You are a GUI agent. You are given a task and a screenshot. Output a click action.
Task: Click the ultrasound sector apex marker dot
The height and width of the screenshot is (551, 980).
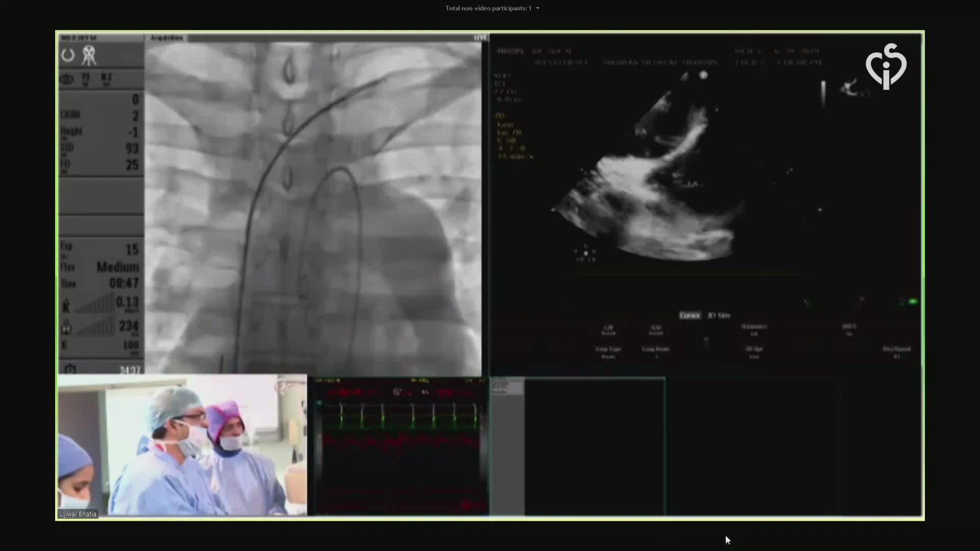point(703,76)
